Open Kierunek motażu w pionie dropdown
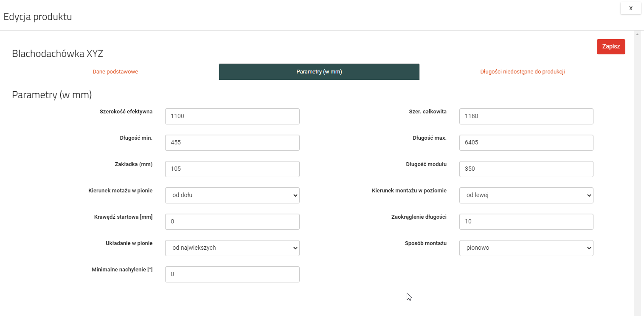The height and width of the screenshot is (316, 644). 232,195
